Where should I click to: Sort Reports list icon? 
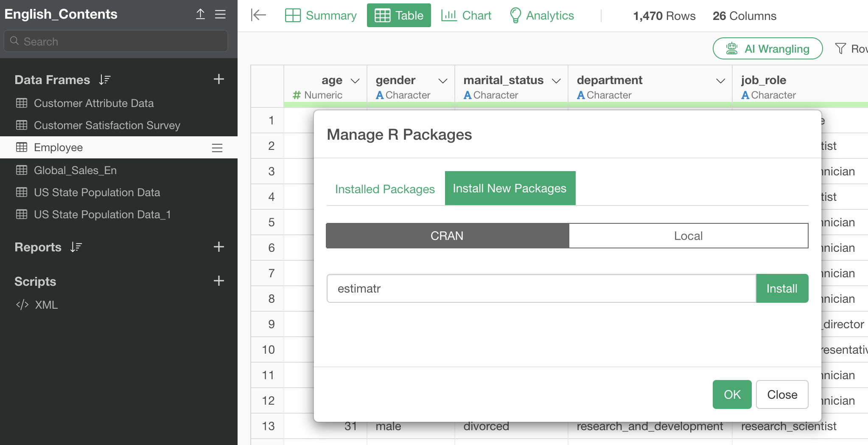pos(76,247)
